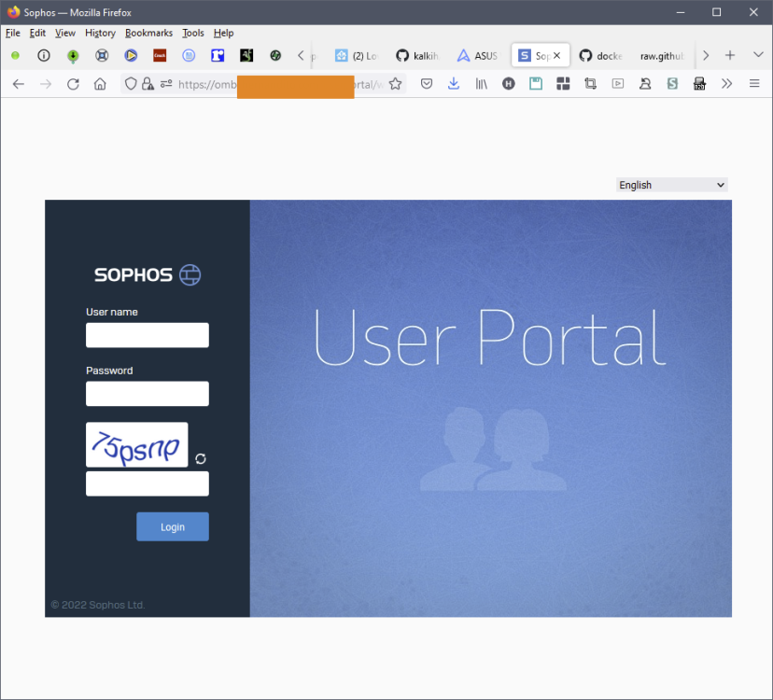The width and height of the screenshot is (773, 700).
Task: Open the Tools menu
Action: click(x=192, y=33)
